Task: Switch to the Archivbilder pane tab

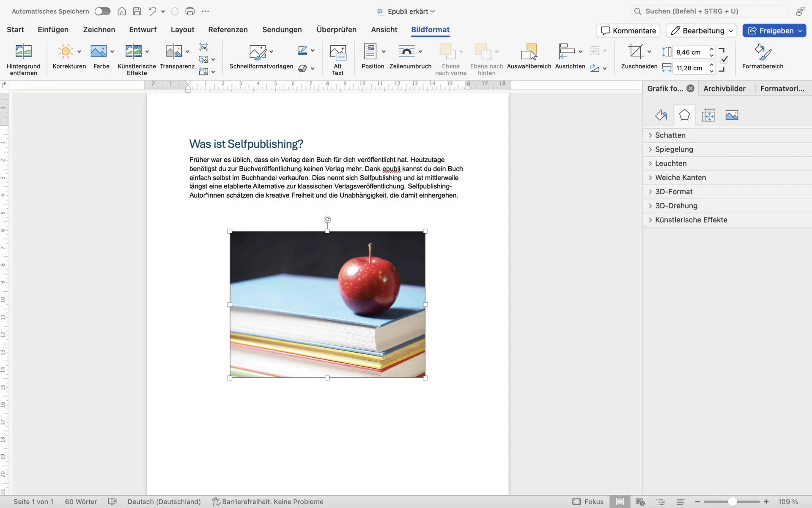Action: (724, 88)
